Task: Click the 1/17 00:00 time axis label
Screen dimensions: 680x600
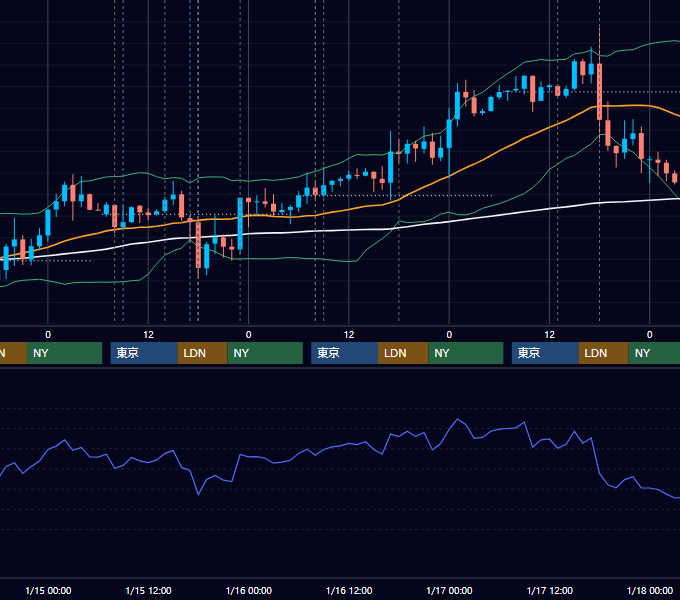Action: click(449, 590)
